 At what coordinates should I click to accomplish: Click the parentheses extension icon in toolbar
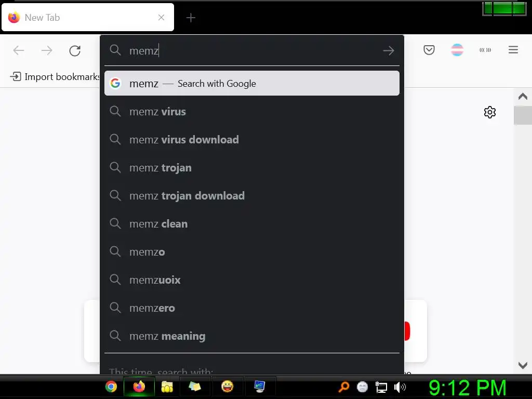pos(485,50)
